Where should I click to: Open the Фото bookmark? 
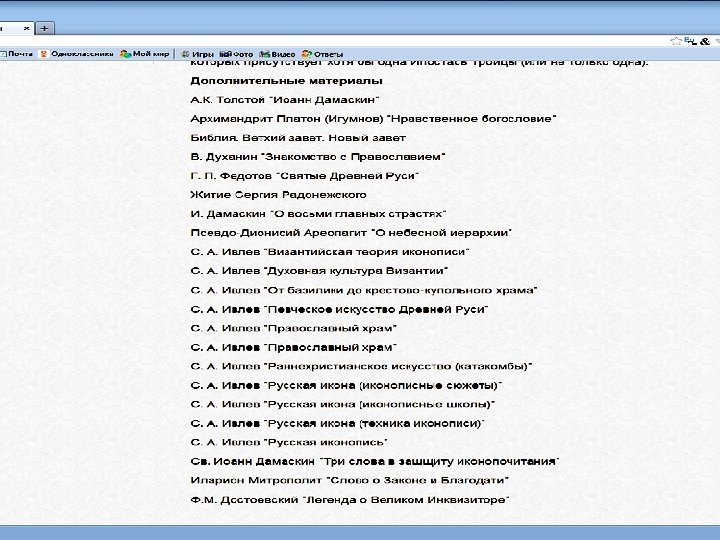pos(236,54)
